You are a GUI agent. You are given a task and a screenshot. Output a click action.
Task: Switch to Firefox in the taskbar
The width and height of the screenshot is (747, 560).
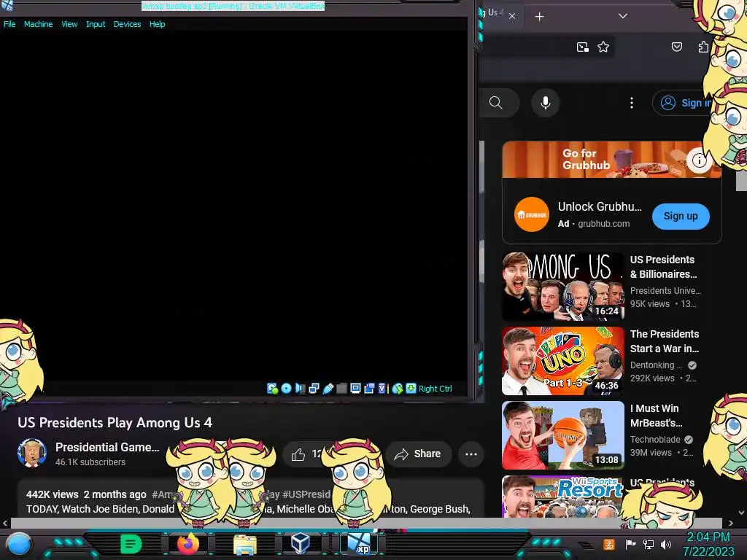(188, 544)
